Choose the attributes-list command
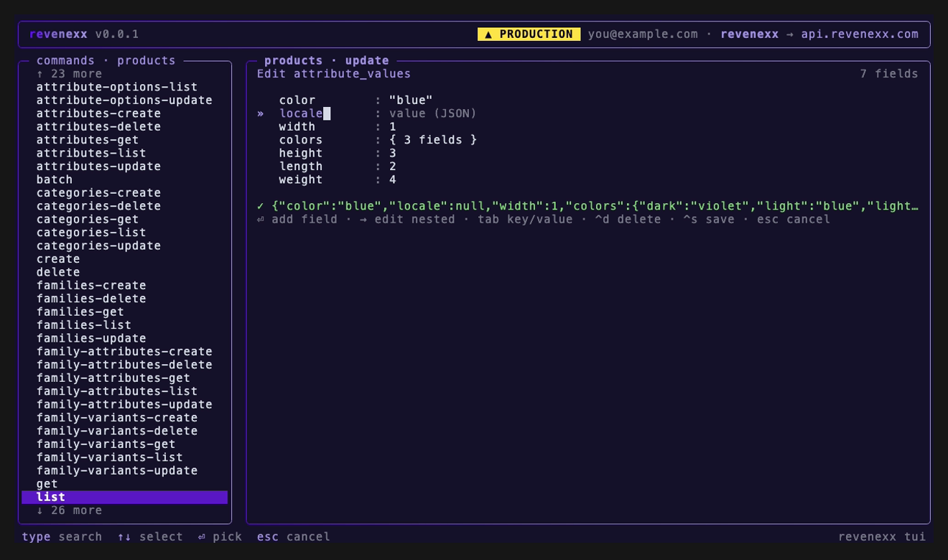Viewport: 948px width, 560px height. pyautogui.click(x=91, y=153)
